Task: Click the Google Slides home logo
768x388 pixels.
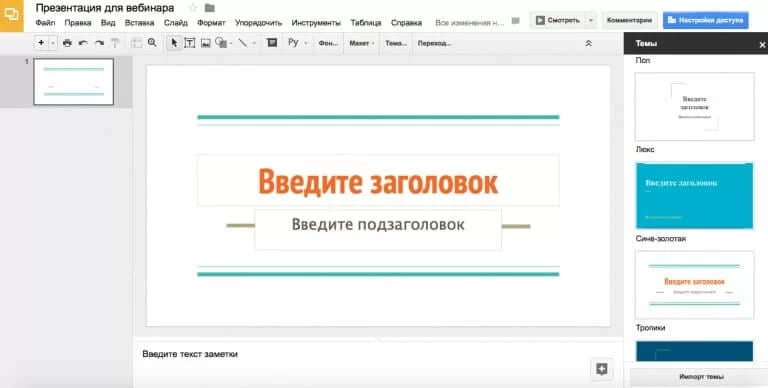Action: click(x=11, y=15)
